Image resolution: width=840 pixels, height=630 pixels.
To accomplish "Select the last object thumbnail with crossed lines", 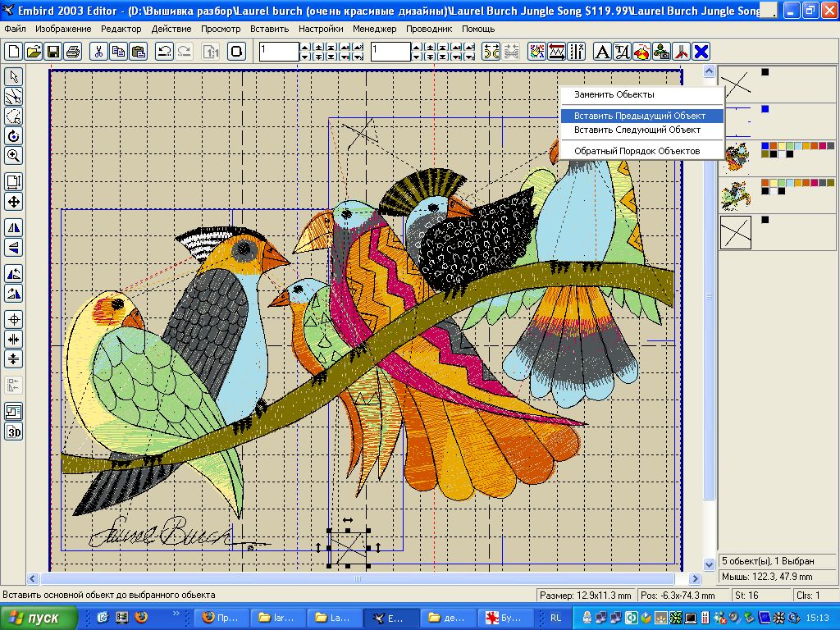I will [736, 232].
